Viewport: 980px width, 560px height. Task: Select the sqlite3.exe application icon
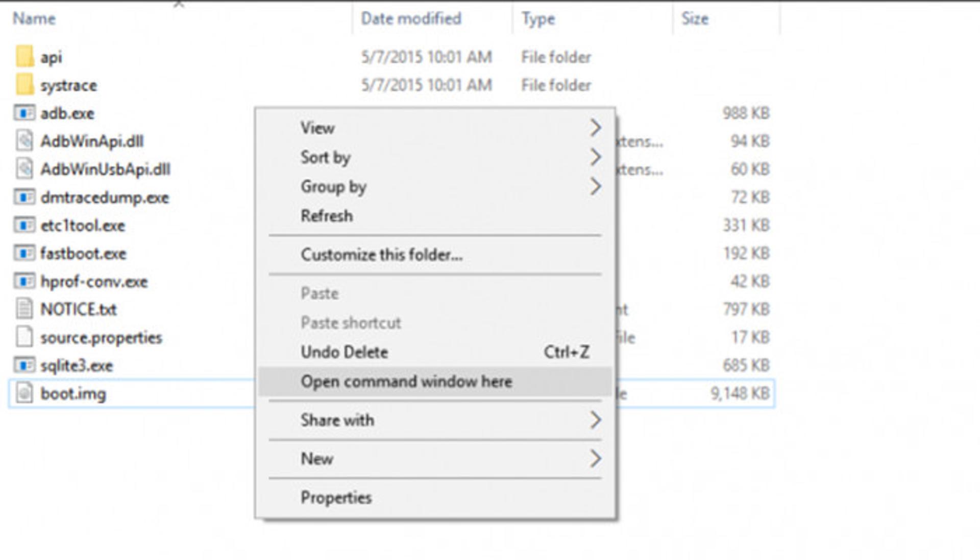(x=24, y=366)
